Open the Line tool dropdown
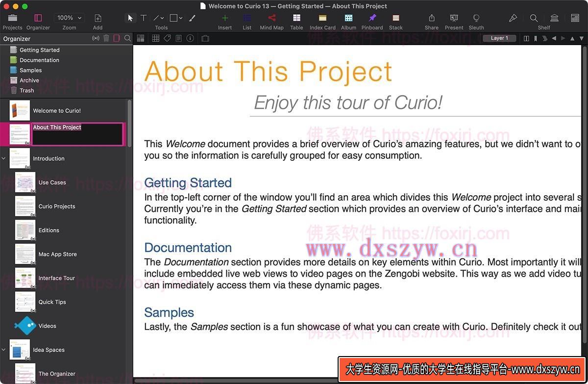Image resolution: width=588 pixels, height=384 pixels. coord(159,18)
